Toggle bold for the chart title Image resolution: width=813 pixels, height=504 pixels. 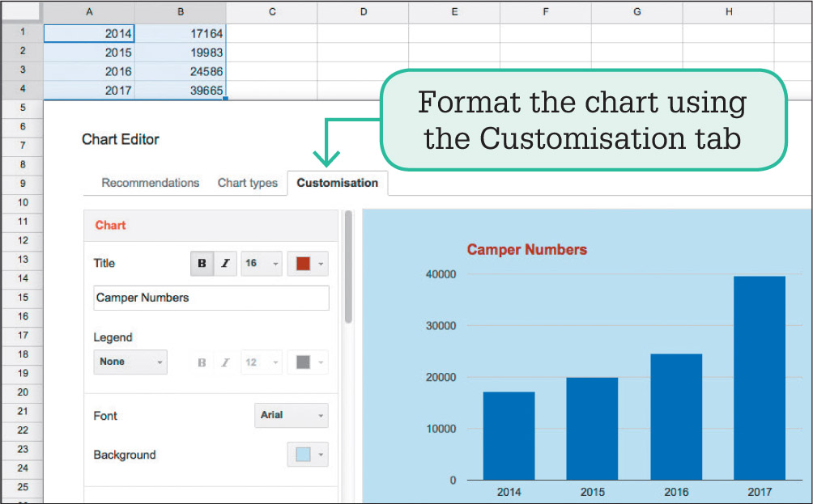202,263
